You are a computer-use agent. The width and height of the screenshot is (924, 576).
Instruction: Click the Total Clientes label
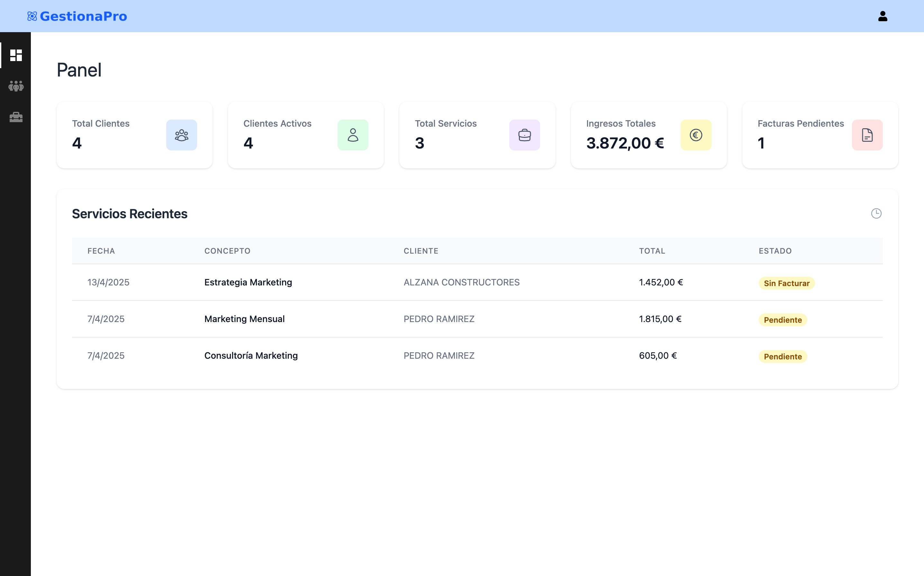coord(101,123)
